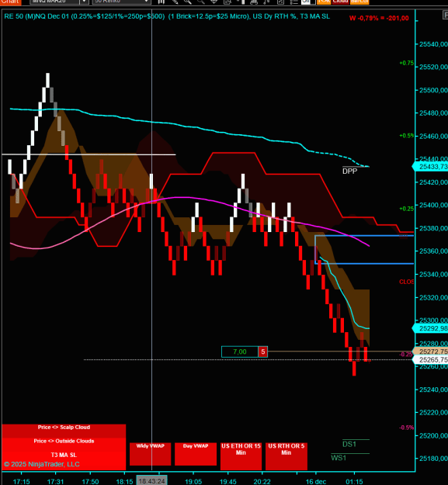Click the Day VWAP status panel
Image resolution: width=448 pixels, height=485 pixels.
[x=196, y=454]
